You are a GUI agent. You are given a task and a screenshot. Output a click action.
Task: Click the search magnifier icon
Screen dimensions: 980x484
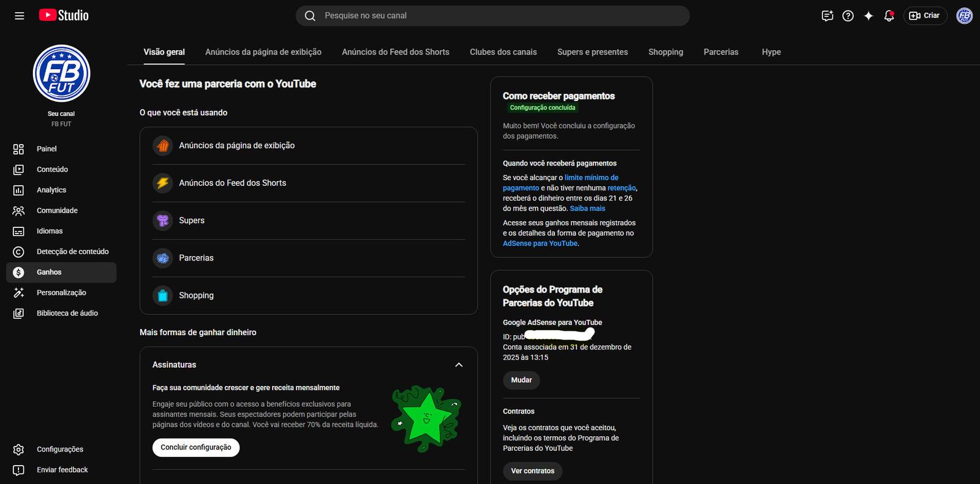[310, 16]
